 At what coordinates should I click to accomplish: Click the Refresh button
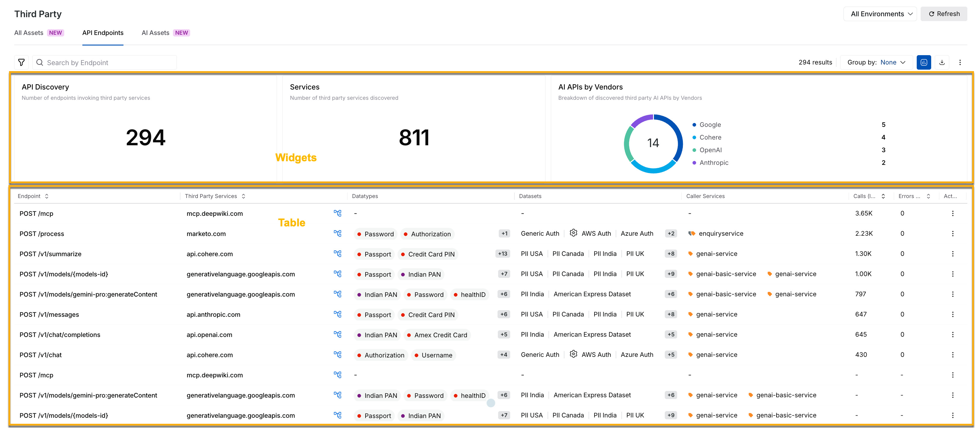(944, 14)
